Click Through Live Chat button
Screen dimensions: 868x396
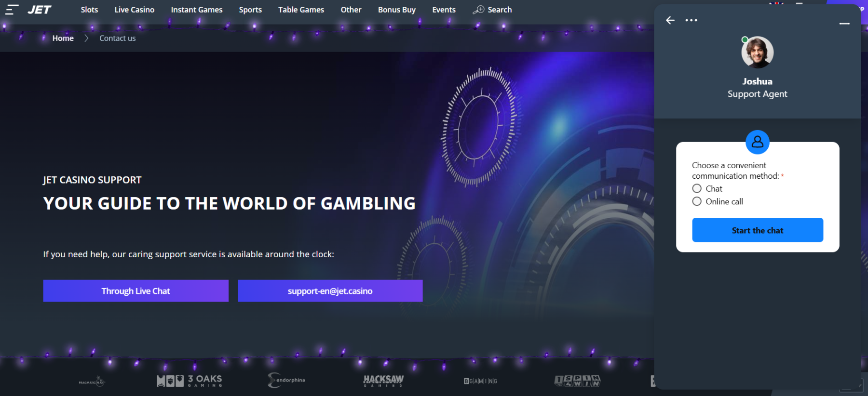pyautogui.click(x=136, y=291)
